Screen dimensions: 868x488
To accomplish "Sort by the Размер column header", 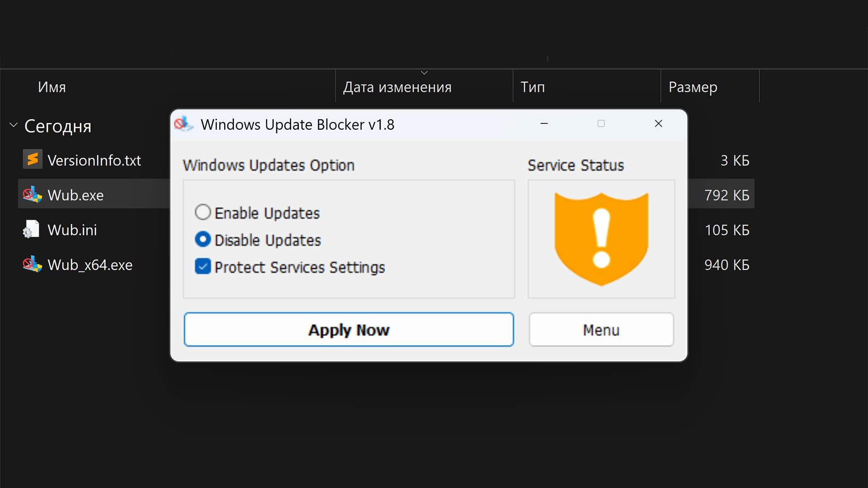I will (693, 87).
